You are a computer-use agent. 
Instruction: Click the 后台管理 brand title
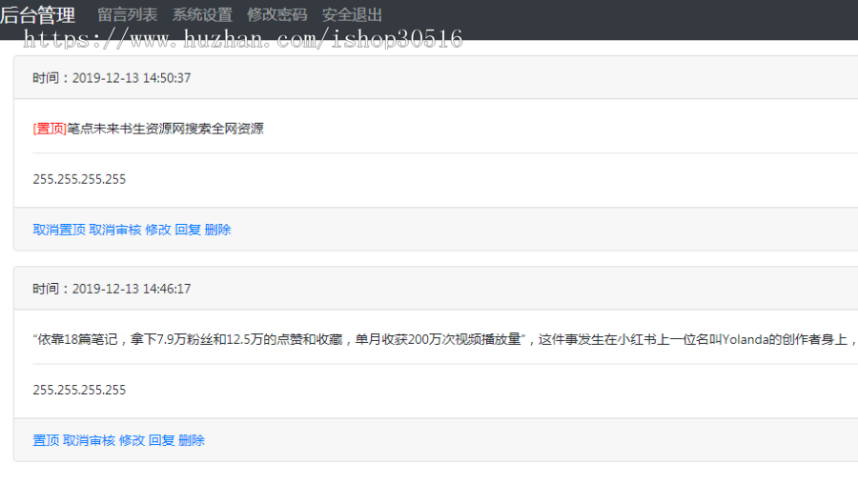click(38, 14)
